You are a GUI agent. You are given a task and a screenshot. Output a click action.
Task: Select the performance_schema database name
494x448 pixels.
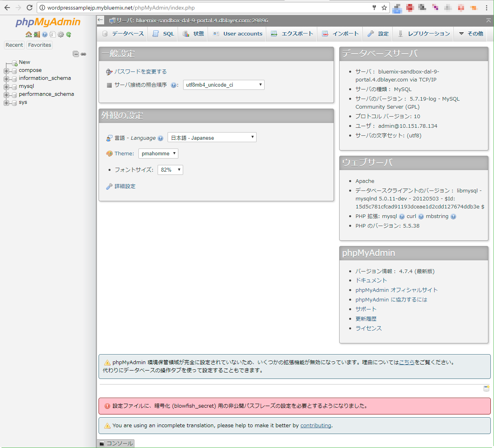(46, 94)
